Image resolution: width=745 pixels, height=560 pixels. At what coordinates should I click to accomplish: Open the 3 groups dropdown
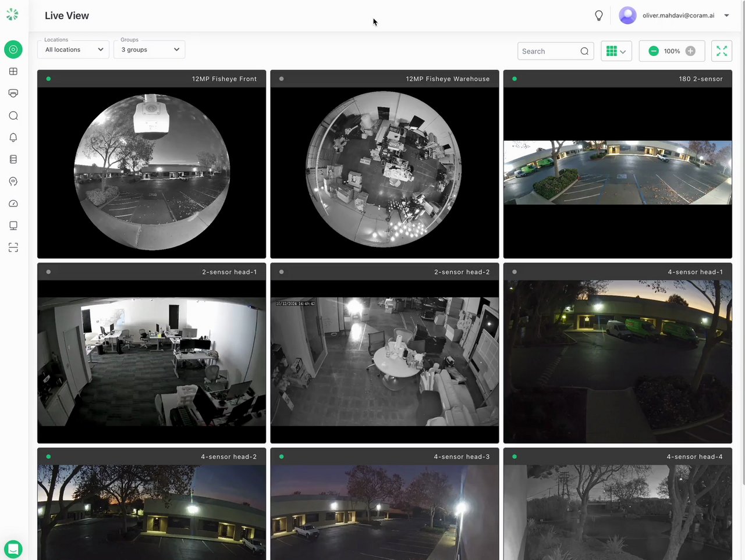click(x=150, y=49)
